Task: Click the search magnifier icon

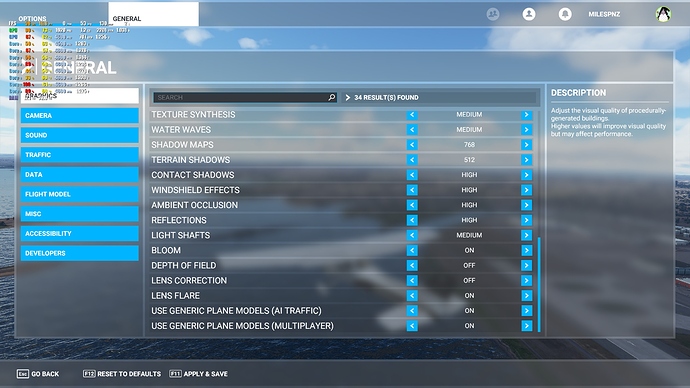Action: pos(331,97)
